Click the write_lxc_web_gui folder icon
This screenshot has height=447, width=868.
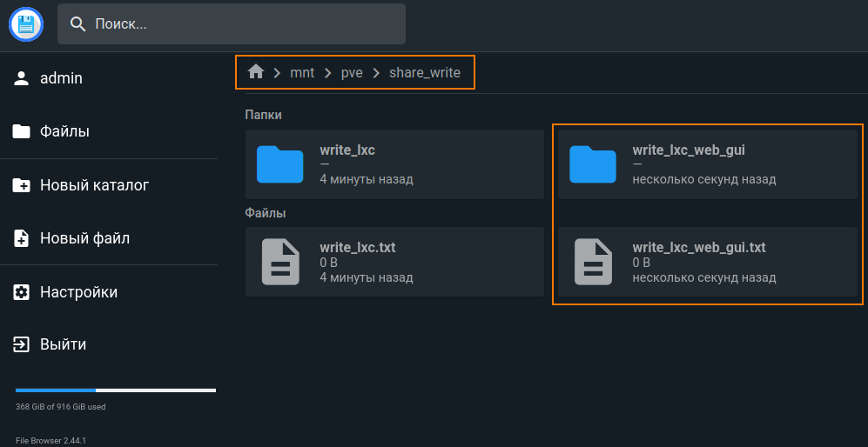click(x=592, y=164)
